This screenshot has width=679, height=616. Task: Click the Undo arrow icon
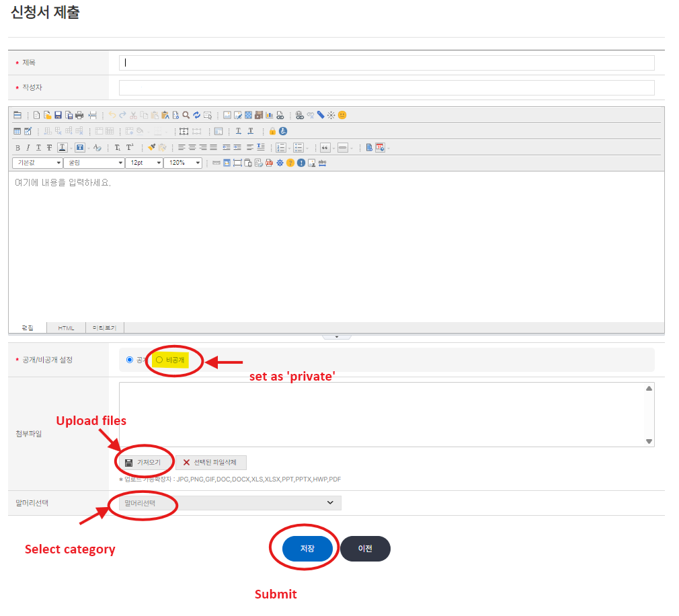pos(112,115)
